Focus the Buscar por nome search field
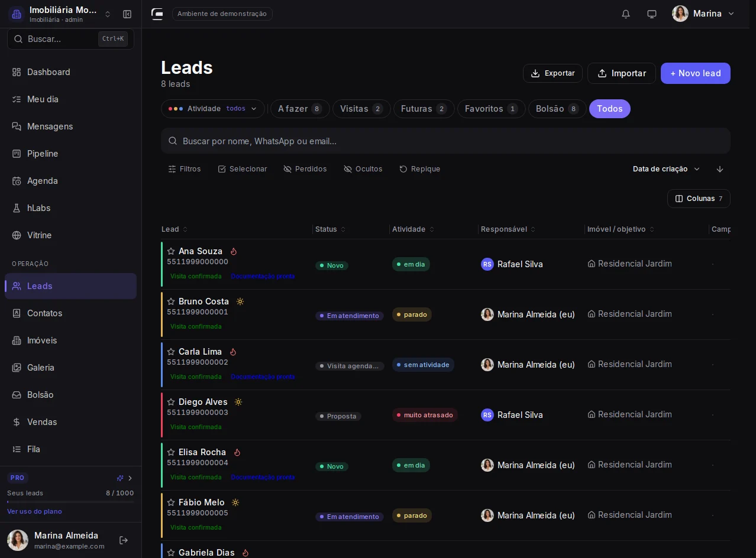The image size is (756, 558). click(445, 141)
